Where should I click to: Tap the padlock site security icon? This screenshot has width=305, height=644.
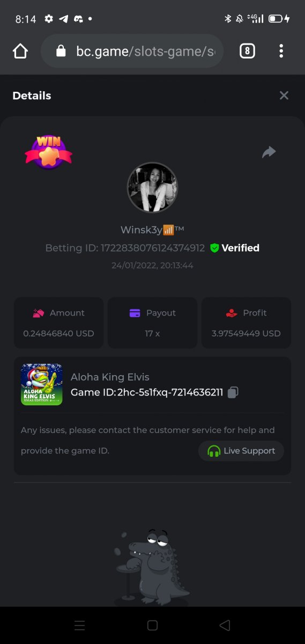[x=61, y=51]
